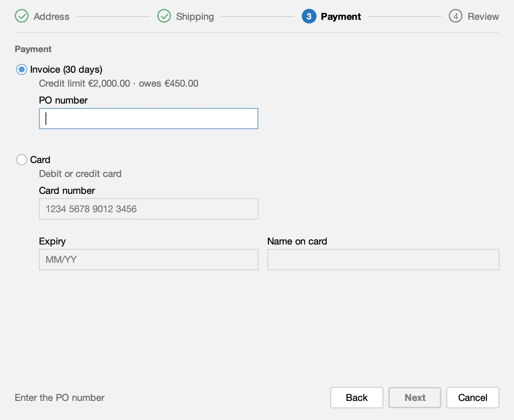Focus the PO number input field
514x420 pixels.
pos(149,119)
